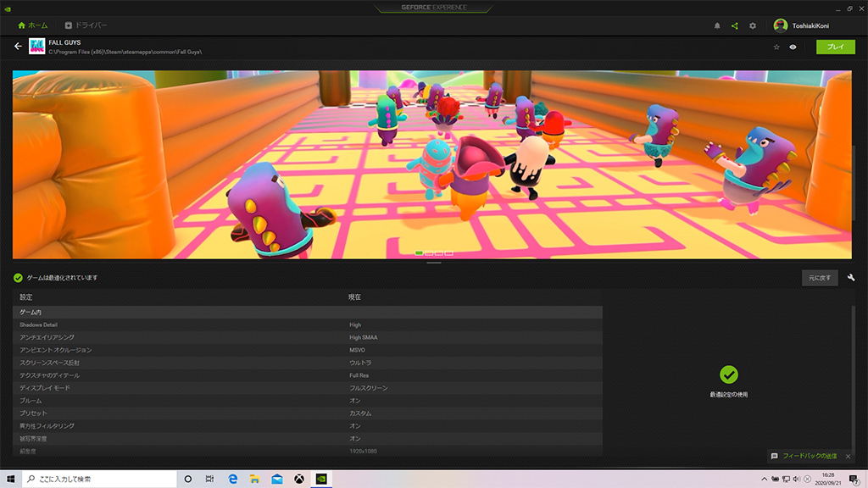
Task: Click the プリセット row
Action: pos(307,413)
